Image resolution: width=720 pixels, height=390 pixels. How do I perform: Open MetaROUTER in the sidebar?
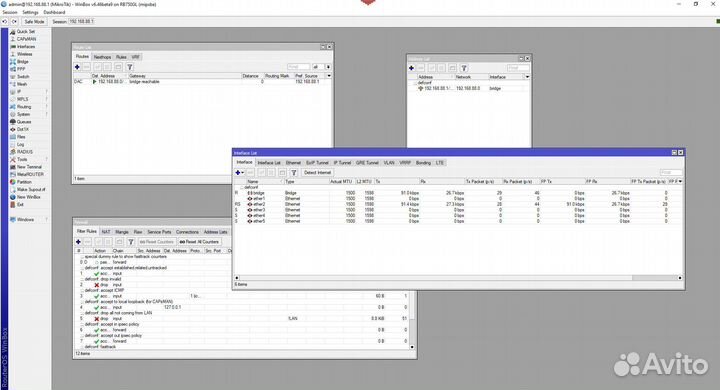[x=30, y=175]
